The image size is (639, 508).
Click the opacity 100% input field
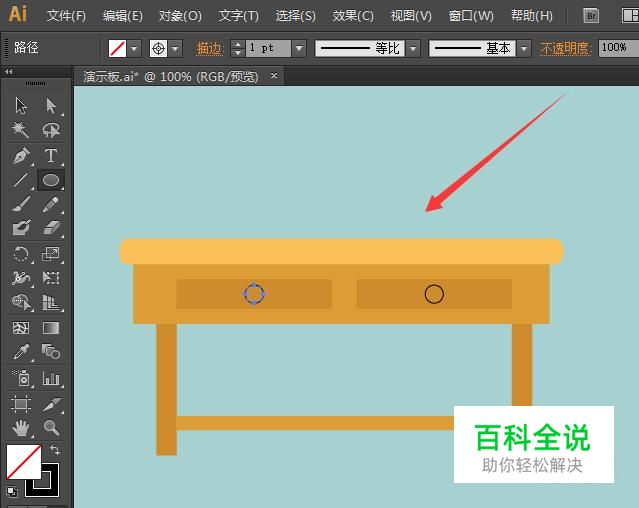[618, 48]
